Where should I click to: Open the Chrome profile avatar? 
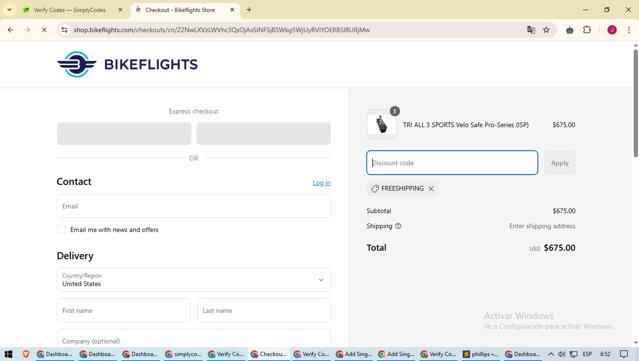pyautogui.click(x=612, y=30)
